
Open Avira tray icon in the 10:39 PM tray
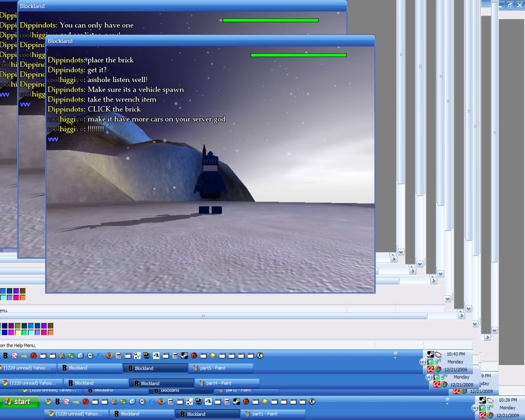click(483, 415)
